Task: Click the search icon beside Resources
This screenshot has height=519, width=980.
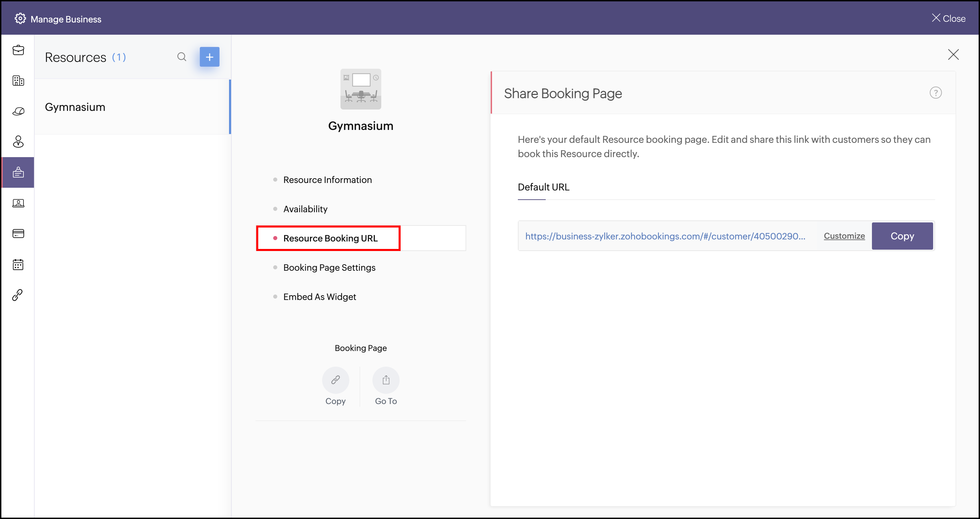Action: click(x=181, y=57)
